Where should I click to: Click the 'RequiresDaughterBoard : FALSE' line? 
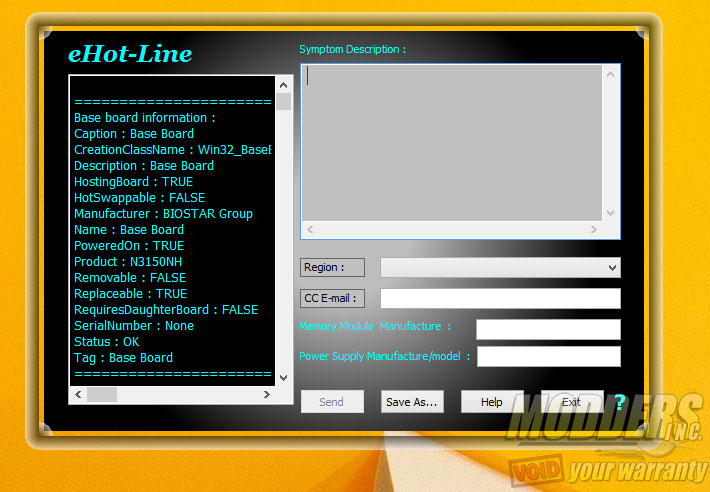166,310
